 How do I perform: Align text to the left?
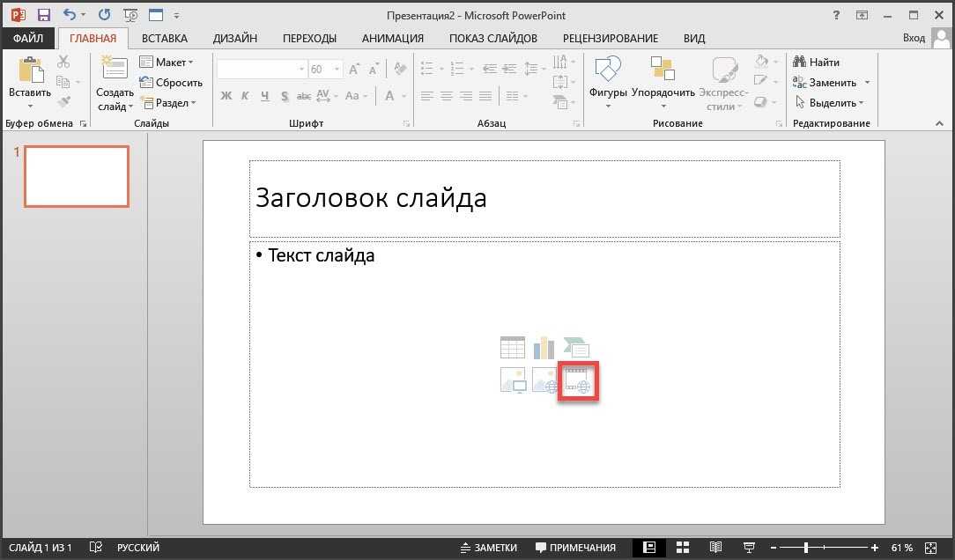tap(427, 96)
